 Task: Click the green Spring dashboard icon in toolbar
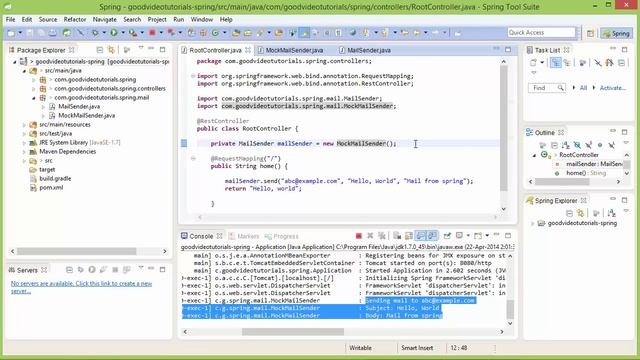[x=67, y=33]
